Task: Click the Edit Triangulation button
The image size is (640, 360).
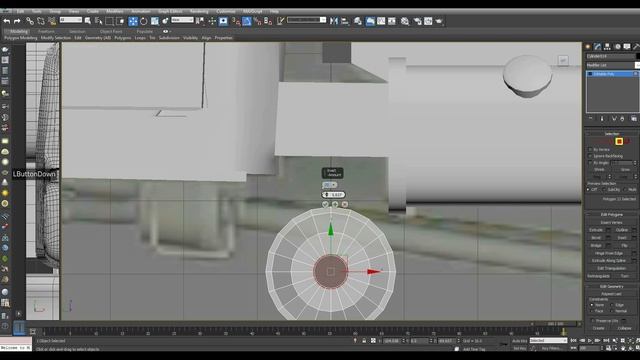Action: pos(612,268)
